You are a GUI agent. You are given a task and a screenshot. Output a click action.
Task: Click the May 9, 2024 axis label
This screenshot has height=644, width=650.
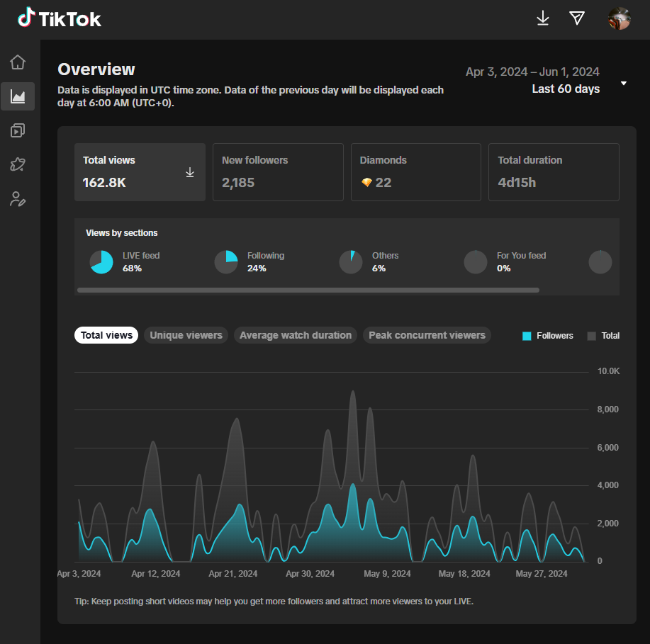[x=387, y=574]
